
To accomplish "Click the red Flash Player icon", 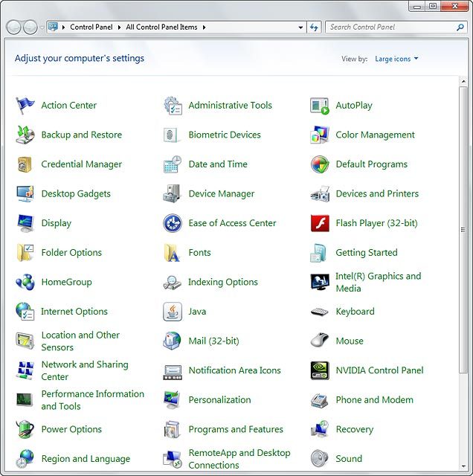I will tap(320, 223).
